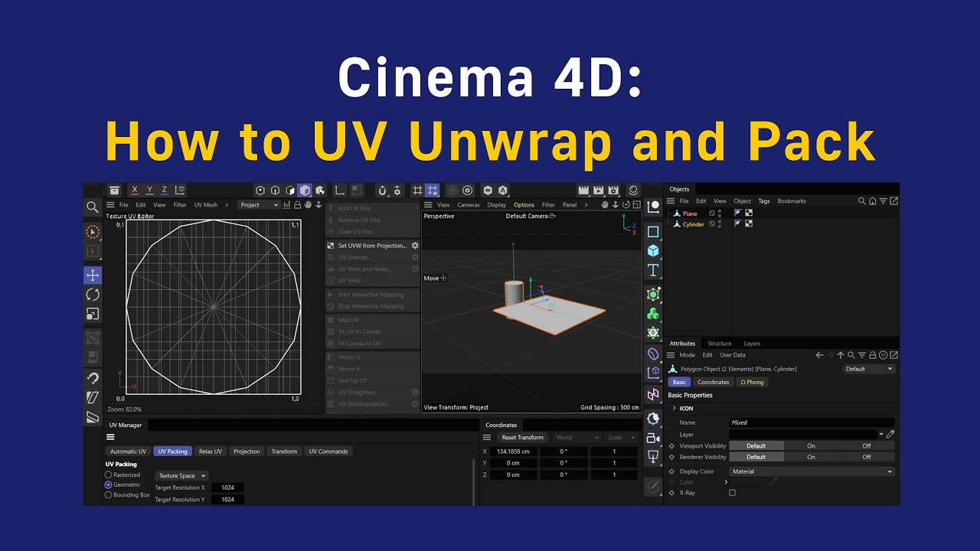This screenshot has height=551, width=980.
Task: Open the World dropdown in Coordinates
Action: pos(577,438)
